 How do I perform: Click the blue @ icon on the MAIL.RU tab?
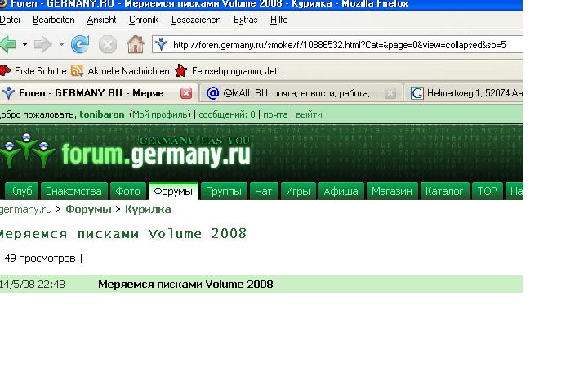click(x=212, y=92)
